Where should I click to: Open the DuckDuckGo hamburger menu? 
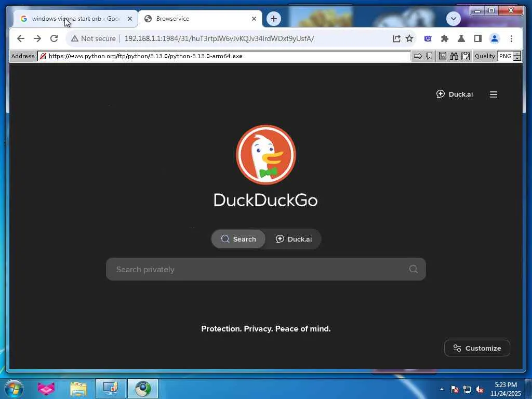point(494,95)
